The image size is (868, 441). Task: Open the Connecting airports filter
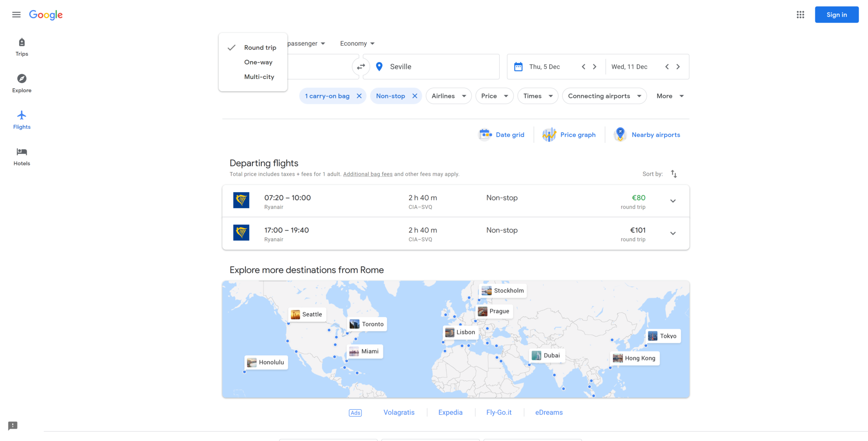(x=605, y=96)
